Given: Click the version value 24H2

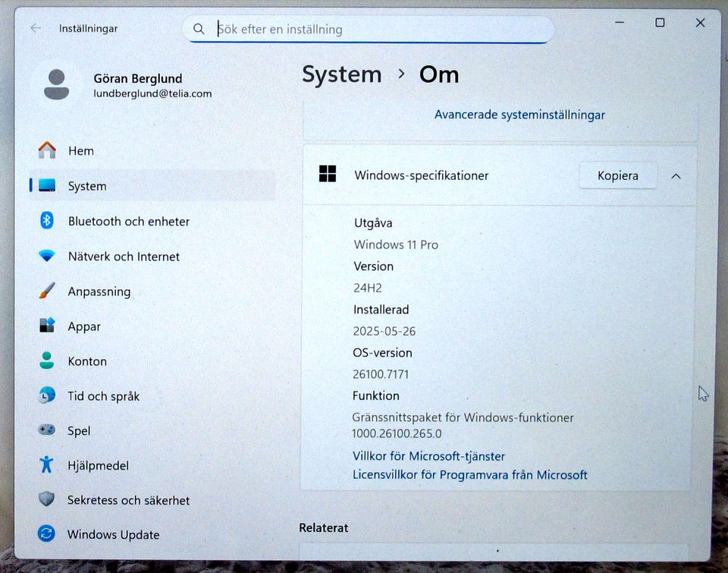Looking at the screenshot, I should pyautogui.click(x=368, y=288).
